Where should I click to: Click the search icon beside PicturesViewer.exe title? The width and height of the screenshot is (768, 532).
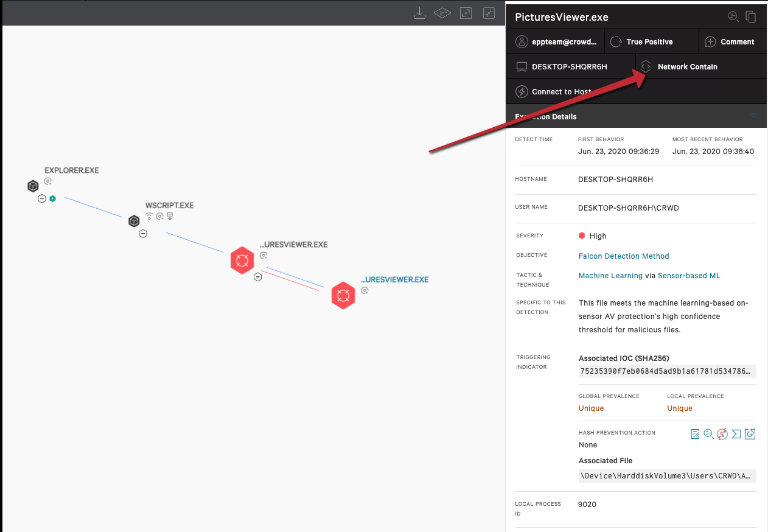pyautogui.click(x=733, y=17)
